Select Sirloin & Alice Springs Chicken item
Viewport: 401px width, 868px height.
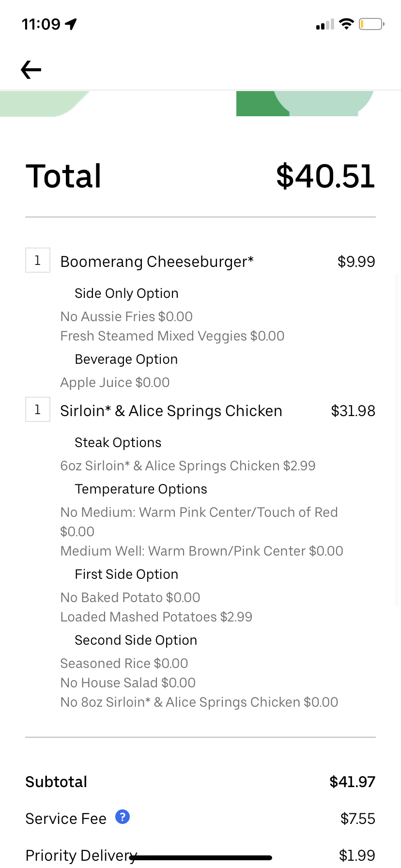[x=171, y=411]
